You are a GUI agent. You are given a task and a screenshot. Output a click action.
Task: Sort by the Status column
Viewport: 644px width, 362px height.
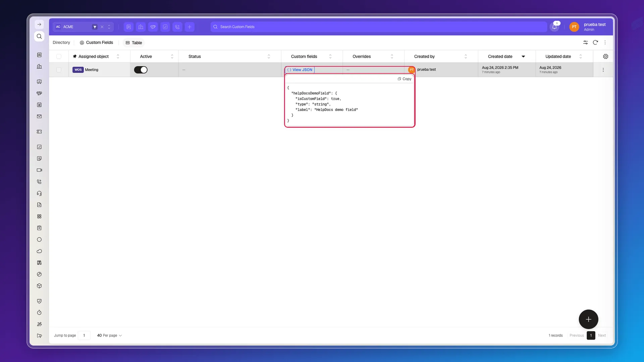(269, 56)
